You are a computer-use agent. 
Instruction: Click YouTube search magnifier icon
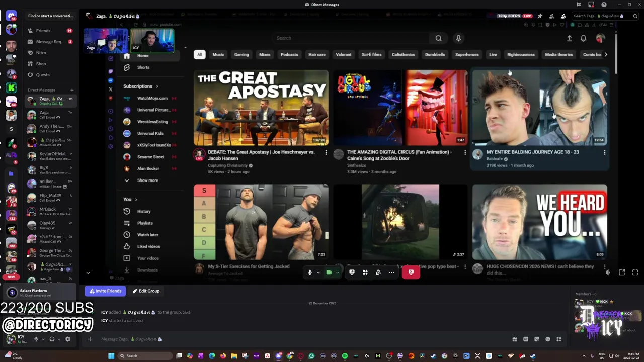[x=438, y=38]
